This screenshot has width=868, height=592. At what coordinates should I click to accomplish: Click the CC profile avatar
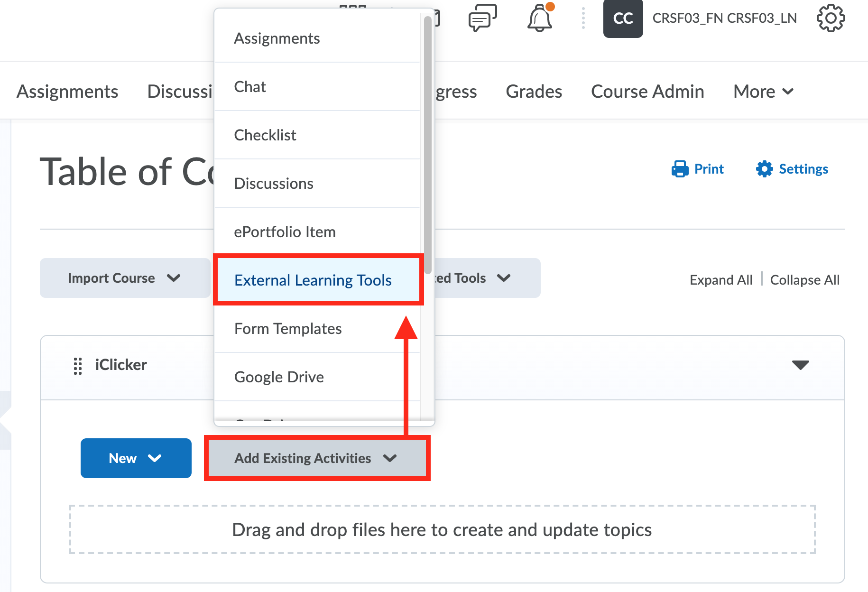click(x=623, y=19)
